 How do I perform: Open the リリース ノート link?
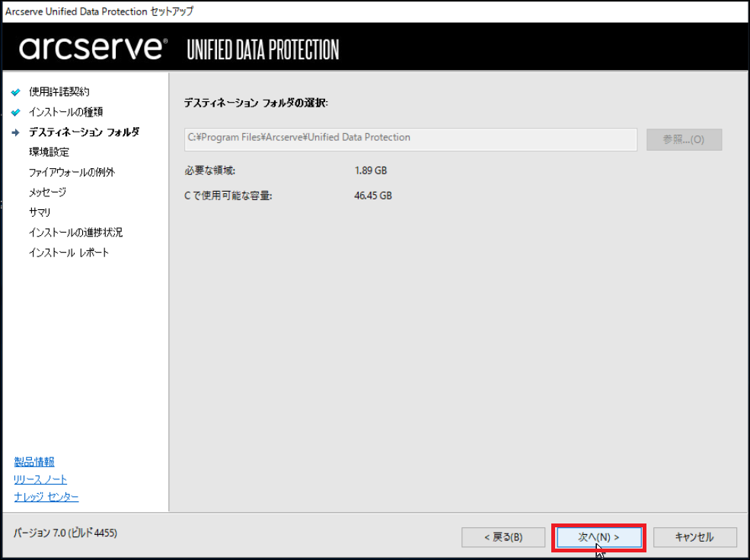(x=40, y=479)
